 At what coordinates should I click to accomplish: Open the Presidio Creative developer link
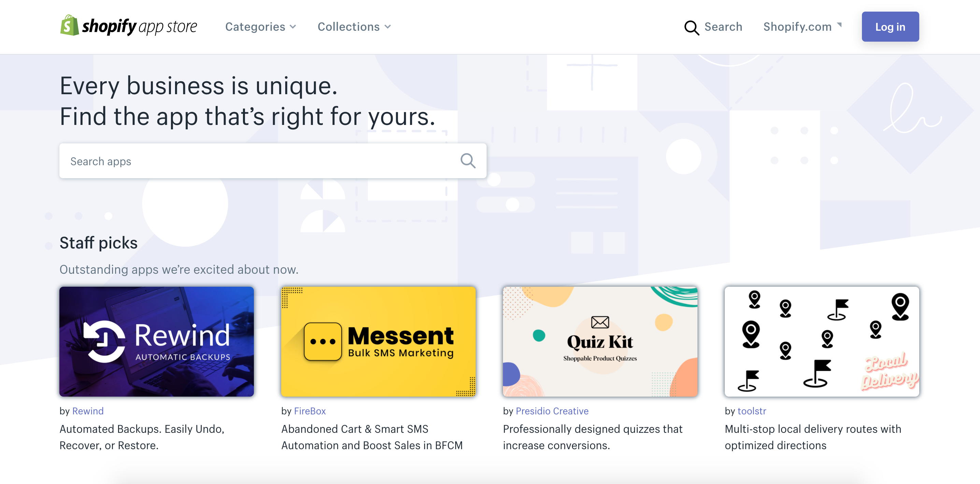coord(552,411)
